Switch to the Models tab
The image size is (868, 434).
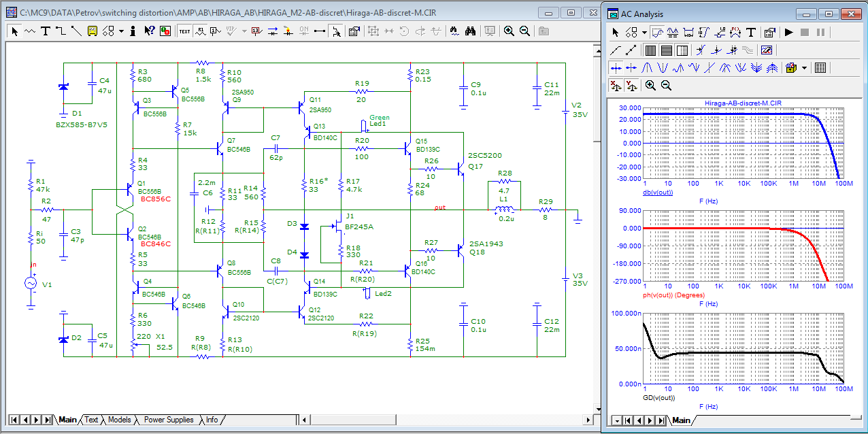tap(119, 420)
